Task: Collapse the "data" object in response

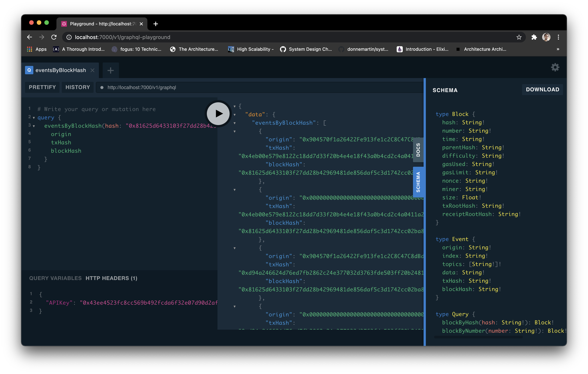Action: tap(235, 115)
